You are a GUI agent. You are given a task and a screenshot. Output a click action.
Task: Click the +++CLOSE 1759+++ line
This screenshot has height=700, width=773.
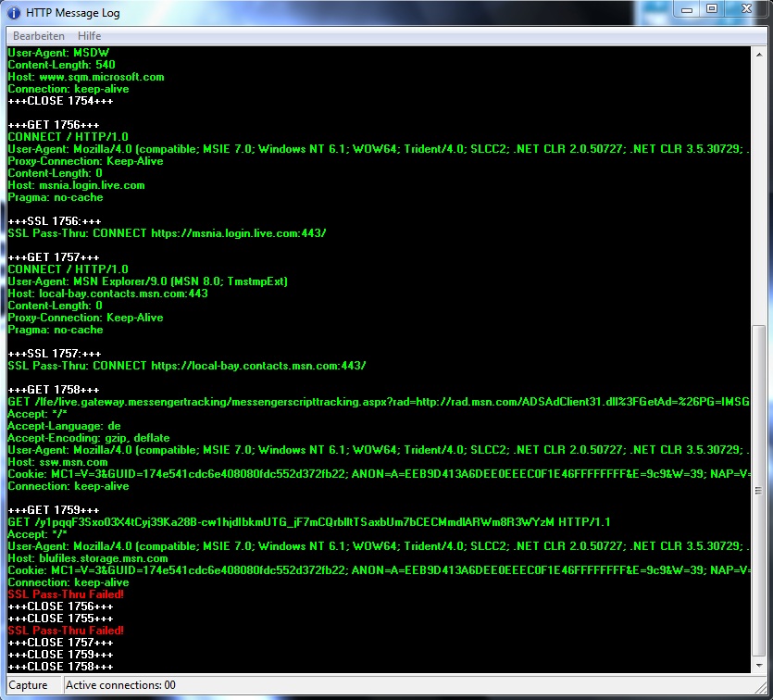point(61,655)
